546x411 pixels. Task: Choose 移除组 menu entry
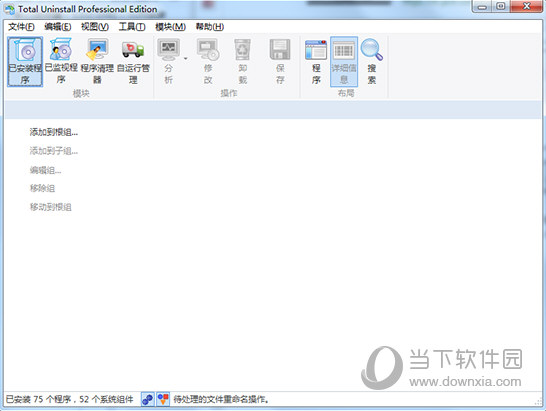pyautogui.click(x=42, y=188)
